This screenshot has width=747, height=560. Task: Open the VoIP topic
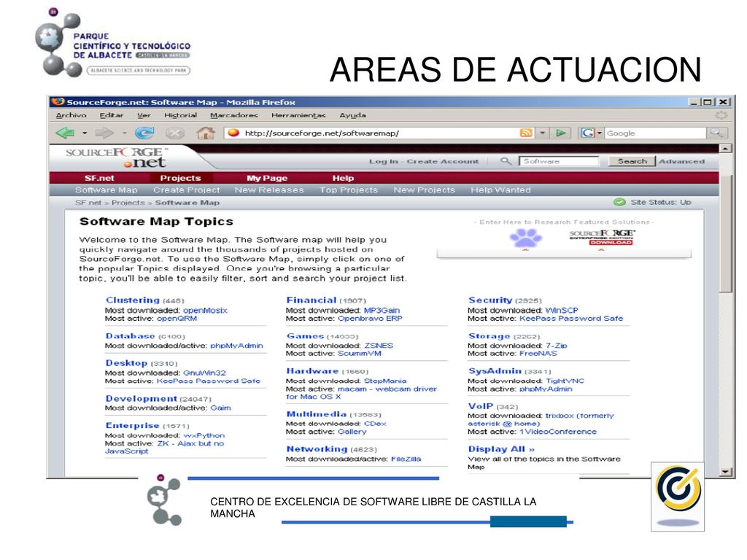(481, 406)
